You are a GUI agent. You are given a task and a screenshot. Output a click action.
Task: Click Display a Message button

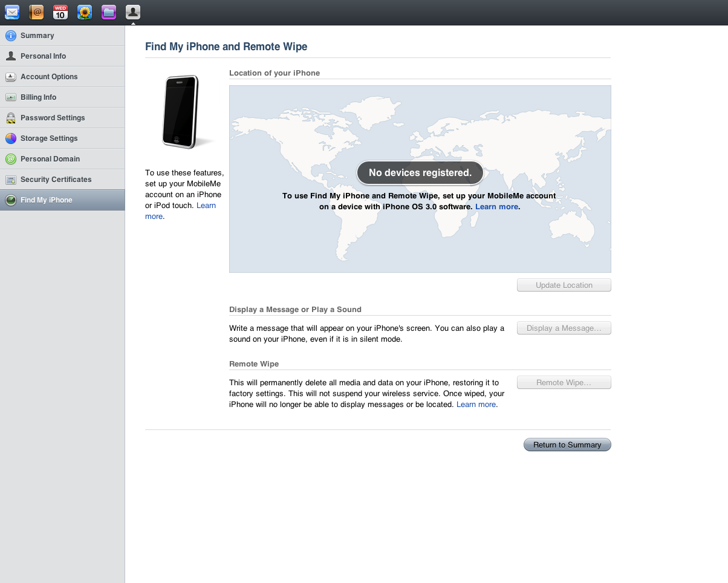564,328
